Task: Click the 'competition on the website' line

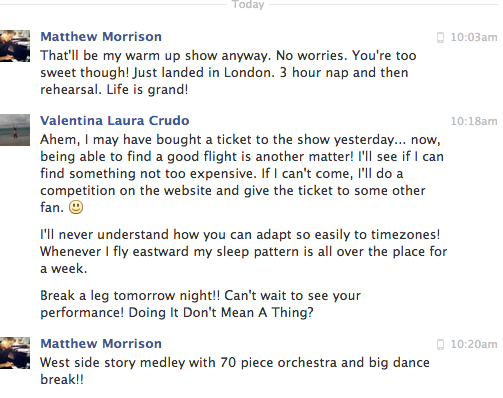Action: (x=233, y=191)
